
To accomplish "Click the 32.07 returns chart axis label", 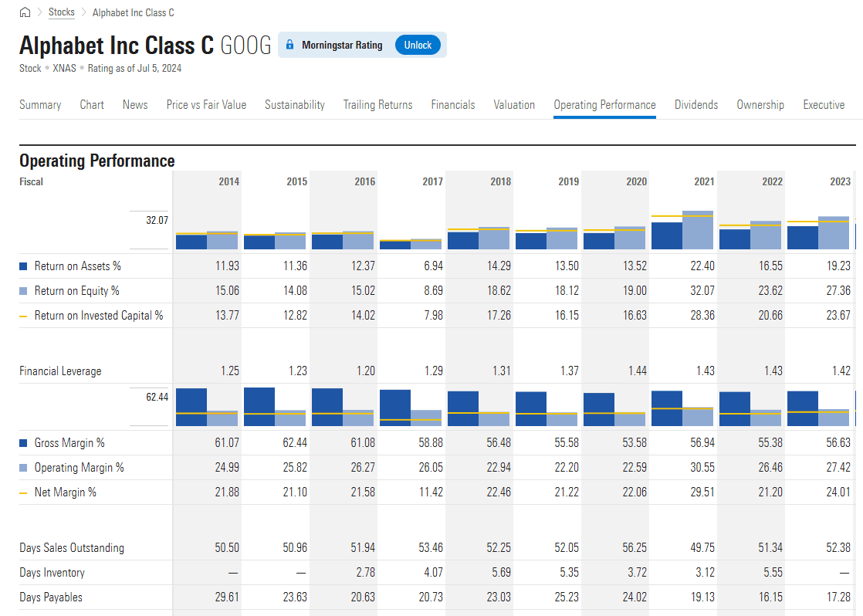I will coord(157,220).
